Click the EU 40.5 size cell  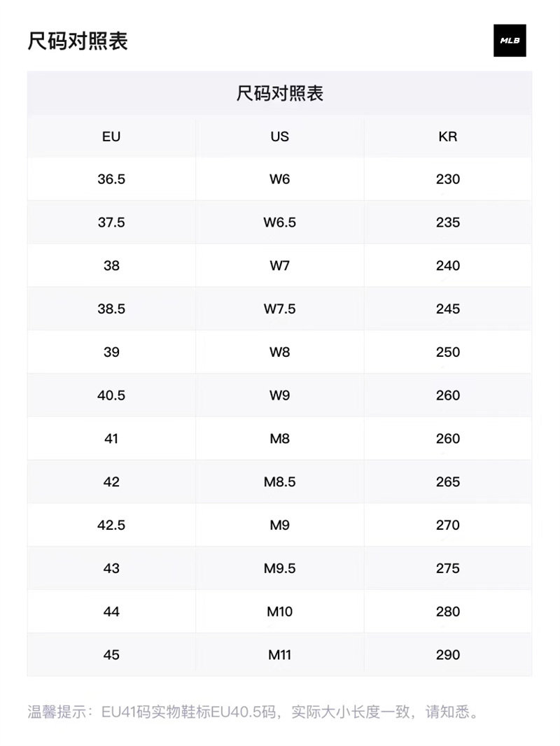click(x=111, y=395)
